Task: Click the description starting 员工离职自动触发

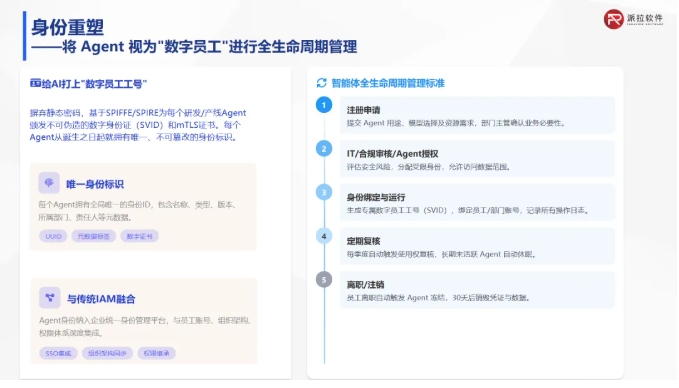Action: coord(438,298)
